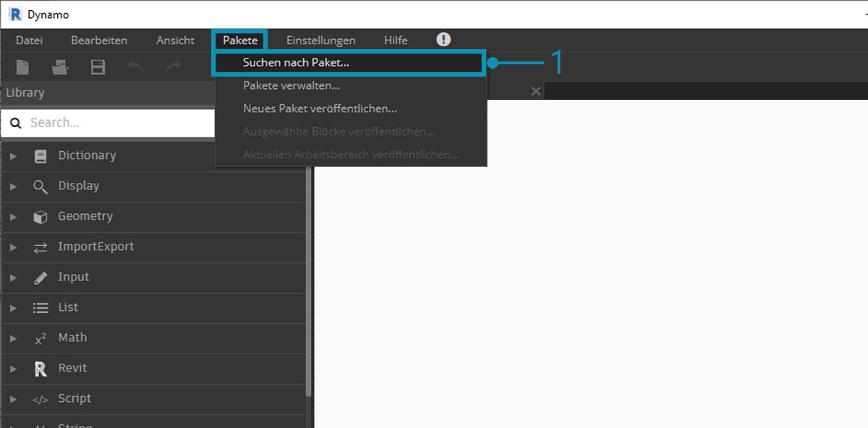Click the Revit R icon
This screenshot has height=428, width=868.
coord(41,369)
